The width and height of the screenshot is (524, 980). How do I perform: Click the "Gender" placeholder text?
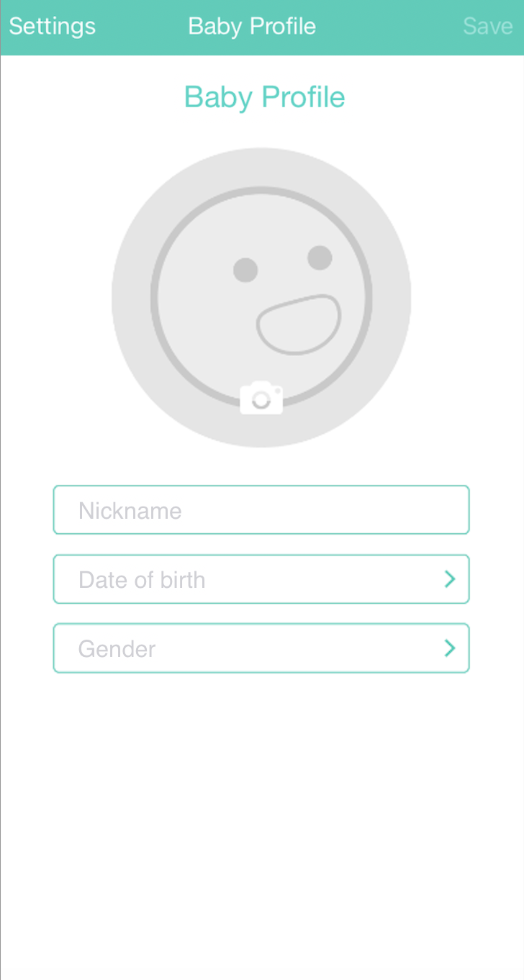pyautogui.click(x=117, y=649)
